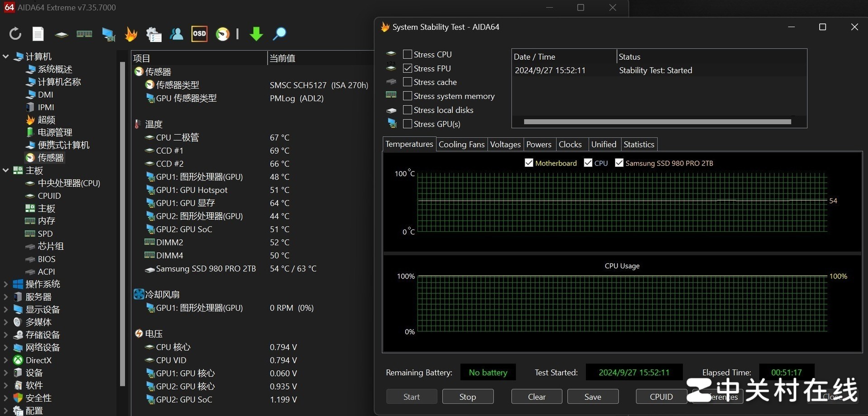Open CPUID from the stability test
Screen dimensions: 868x416
pyautogui.click(x=661, y=397)
